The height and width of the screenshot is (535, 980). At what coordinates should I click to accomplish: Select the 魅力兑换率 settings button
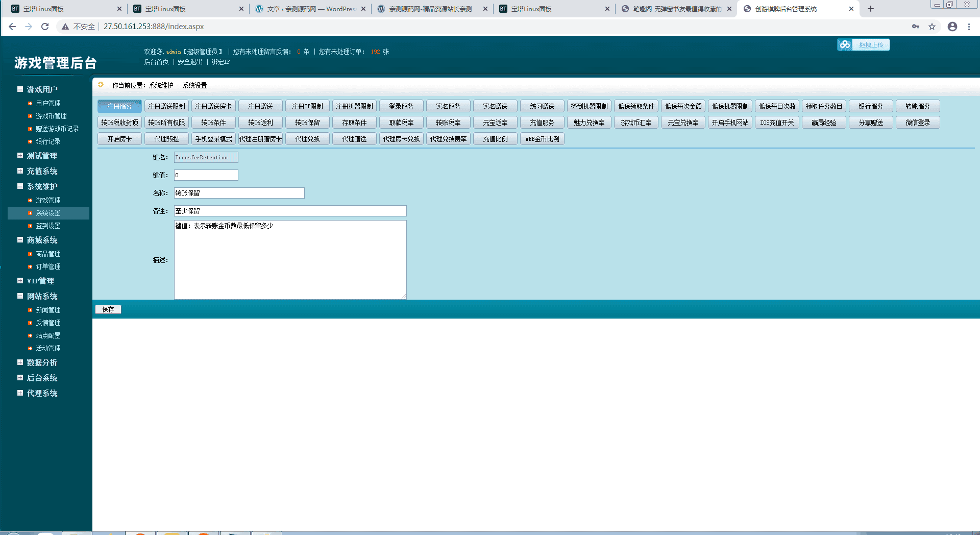[589, 123]
